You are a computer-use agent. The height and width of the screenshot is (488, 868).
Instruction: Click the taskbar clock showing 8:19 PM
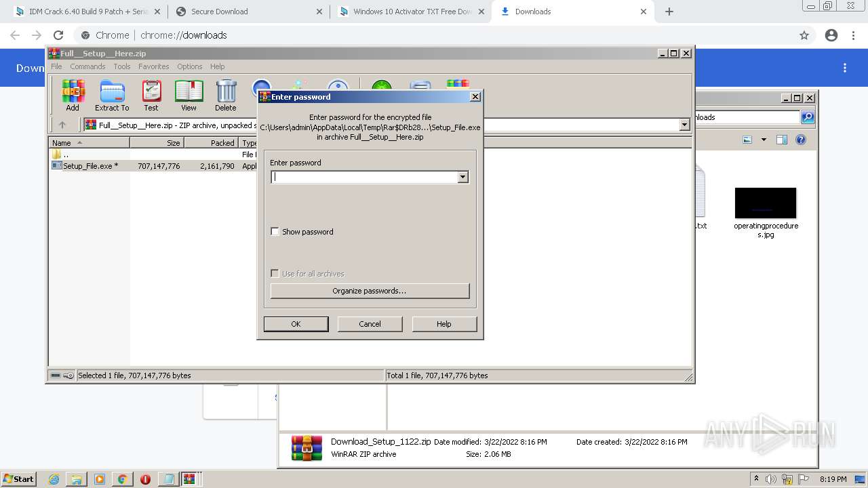point(833,479)
